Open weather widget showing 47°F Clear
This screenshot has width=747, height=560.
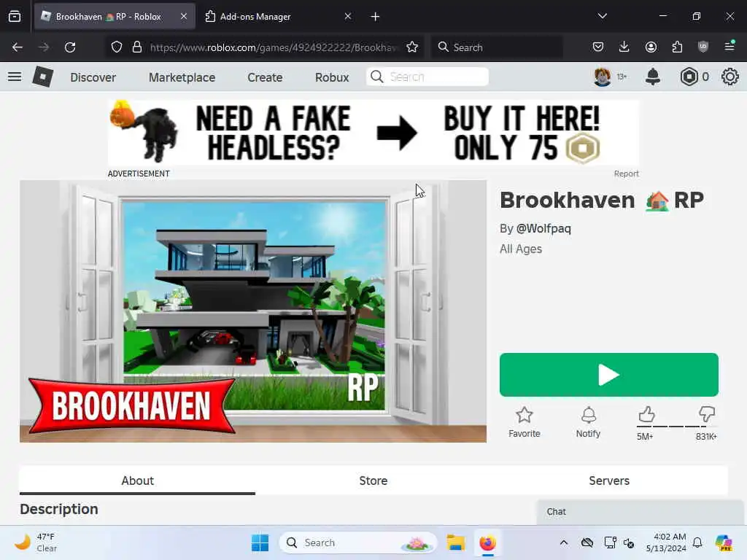pos(36,542)
